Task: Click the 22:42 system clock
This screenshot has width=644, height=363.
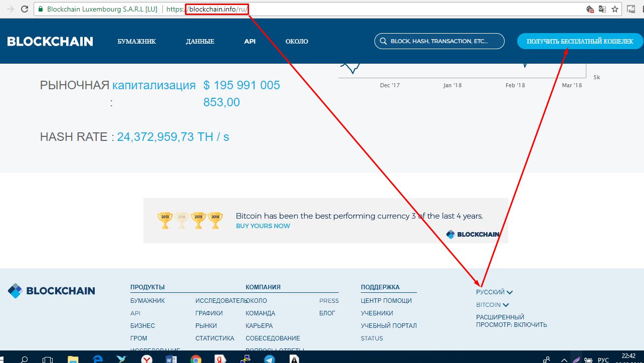Action: (628, 356)
